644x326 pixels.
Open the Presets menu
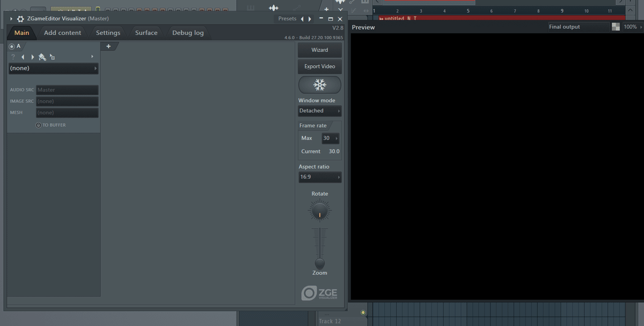[287, 19]
